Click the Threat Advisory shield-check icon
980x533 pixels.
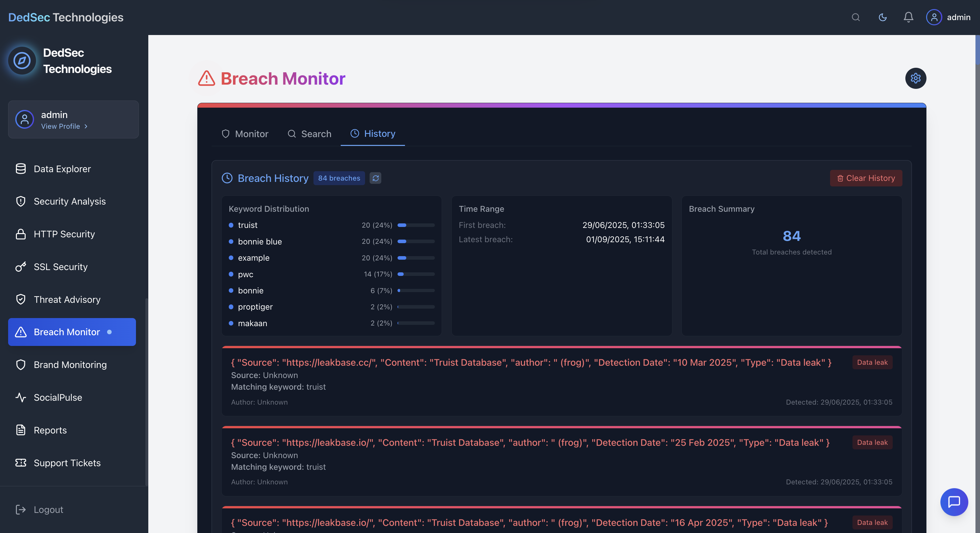(x=20, y=299)
